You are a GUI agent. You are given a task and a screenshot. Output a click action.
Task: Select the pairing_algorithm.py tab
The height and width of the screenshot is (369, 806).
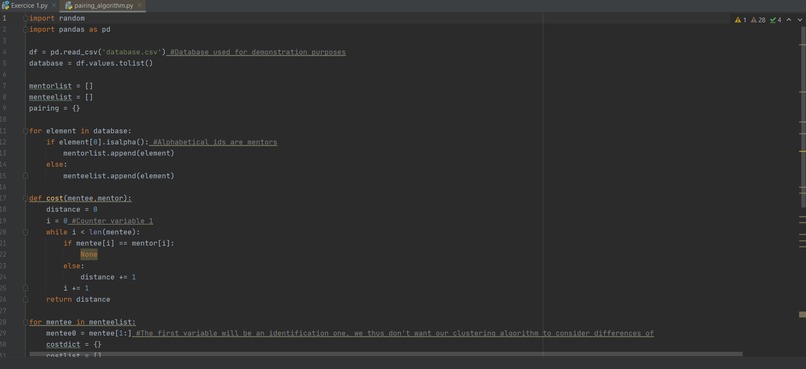point(103,6)
